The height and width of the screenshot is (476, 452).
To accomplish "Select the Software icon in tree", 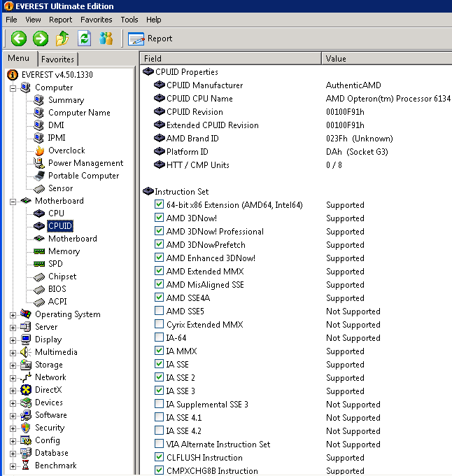I will (26, 415).
